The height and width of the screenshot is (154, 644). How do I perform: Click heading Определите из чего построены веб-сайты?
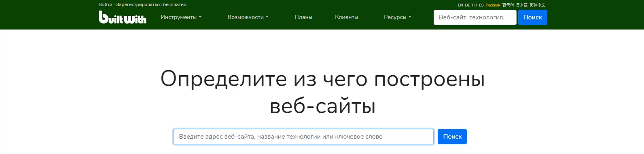tap(322, 92)
